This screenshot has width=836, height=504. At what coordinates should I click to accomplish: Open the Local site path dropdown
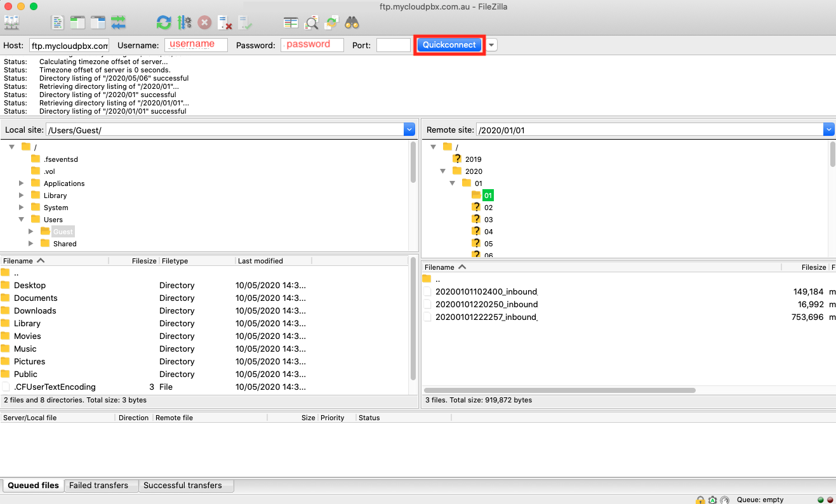pyautogui.click(x=409, y=129)
